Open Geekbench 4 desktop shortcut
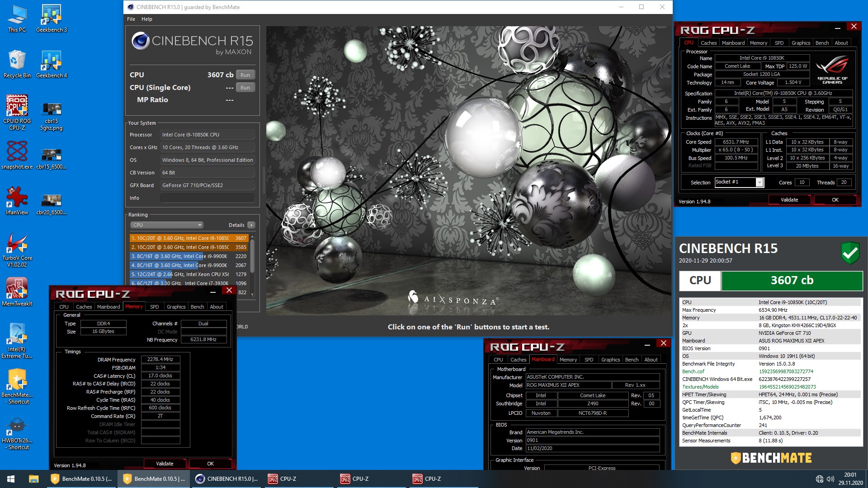The image size is (868, 488). tap(52, 64)
